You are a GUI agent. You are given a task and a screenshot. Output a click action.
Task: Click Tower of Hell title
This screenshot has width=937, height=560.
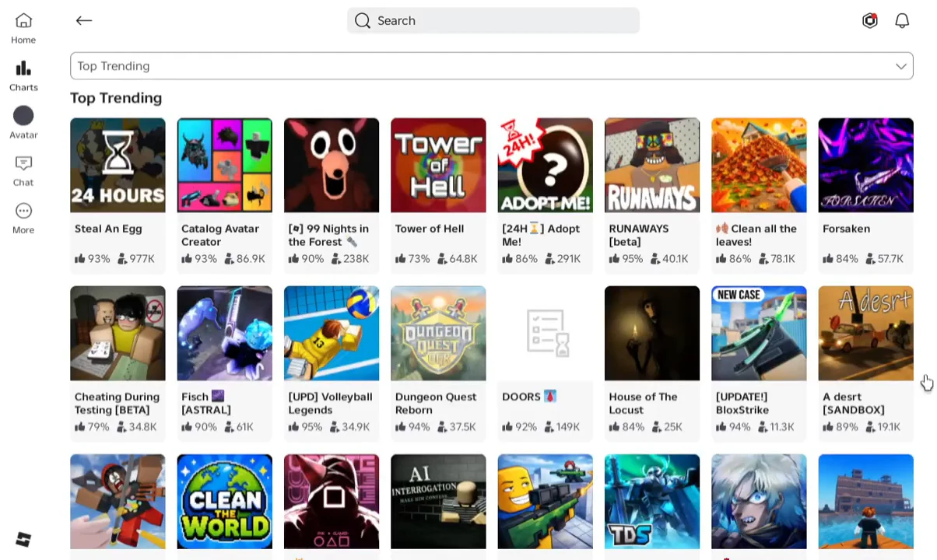[x=430, y=229]
